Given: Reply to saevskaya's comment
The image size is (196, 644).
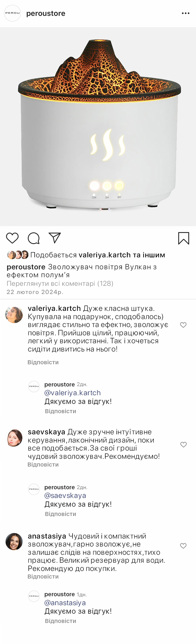Looking at the screenshot, I should pyautogui.click(x=43, y=465).
